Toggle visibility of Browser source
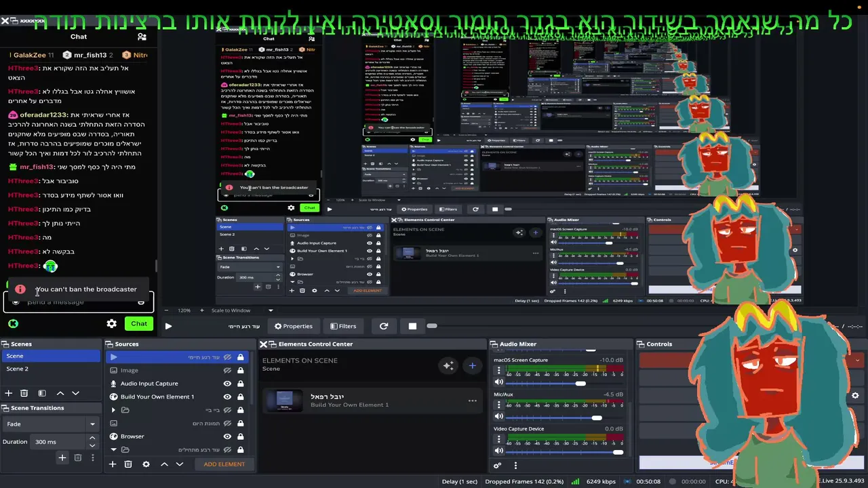Screen dimensions: 868x488 coord(227,436)
